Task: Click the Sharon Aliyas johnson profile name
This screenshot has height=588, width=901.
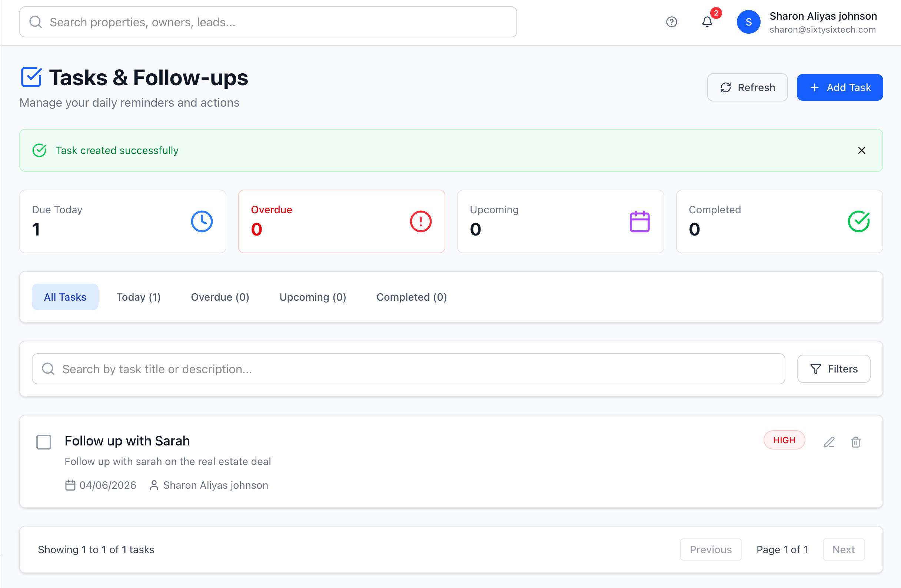Action: [x=823, y=16]
